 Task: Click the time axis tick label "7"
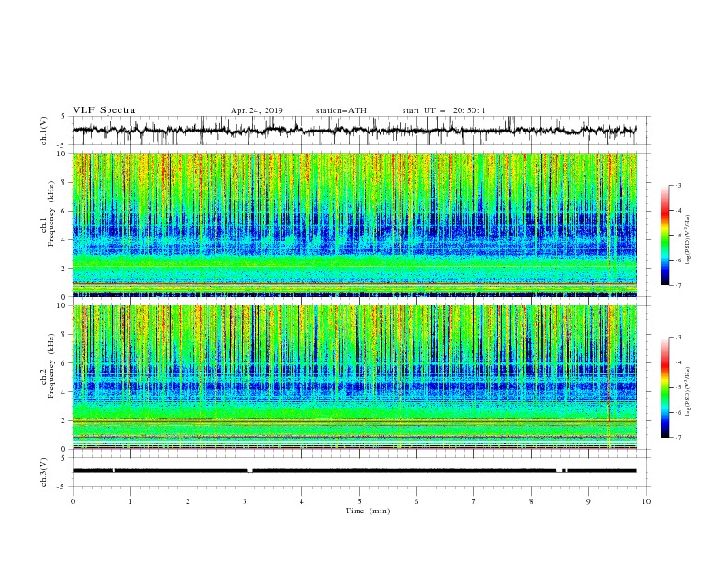pyautogui.click(x=474, y=501)
